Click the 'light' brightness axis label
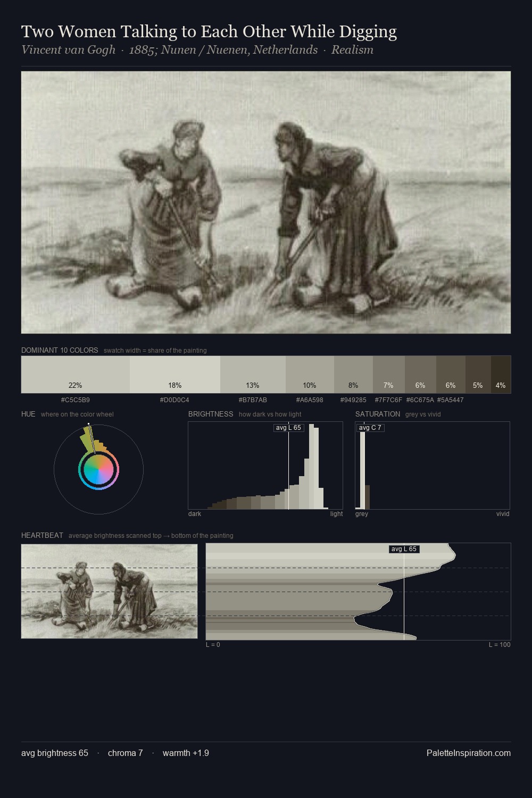The width and height of the screenshot is (532, 798). coord(337,514)
